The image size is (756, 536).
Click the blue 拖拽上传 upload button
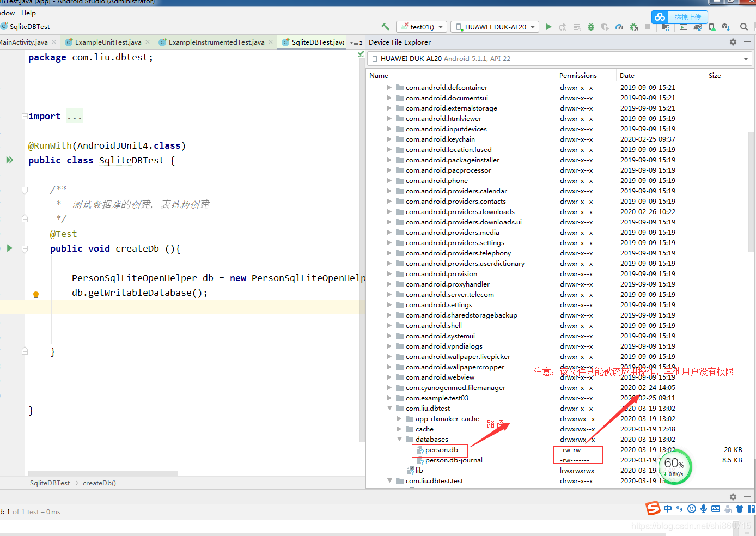pos(680,17)
